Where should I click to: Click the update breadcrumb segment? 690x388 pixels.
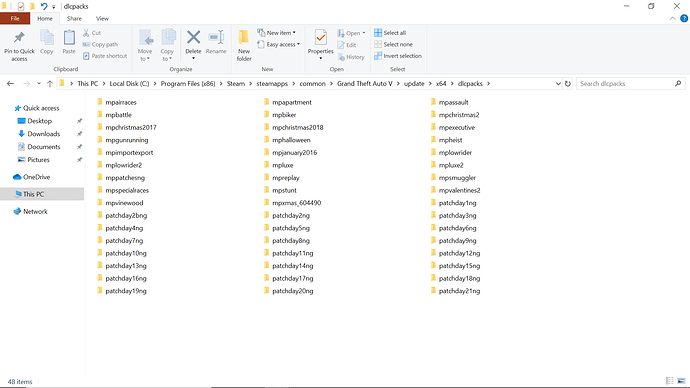pos(414,84)
